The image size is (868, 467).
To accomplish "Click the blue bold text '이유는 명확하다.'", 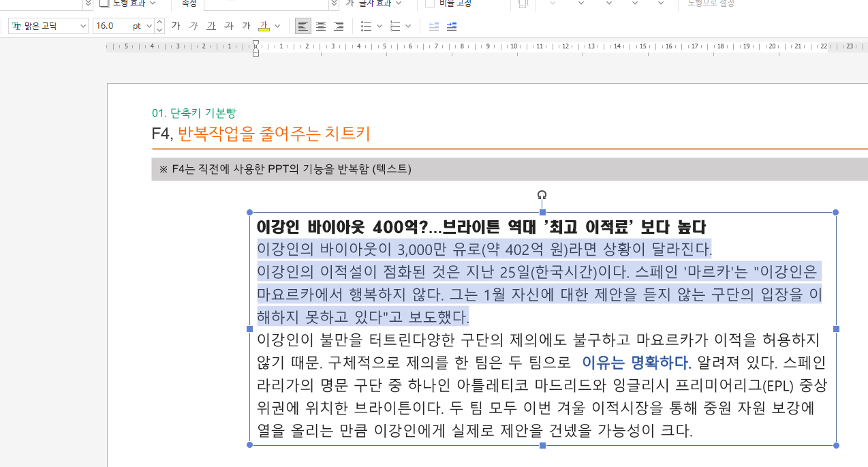I will (636, 362).
